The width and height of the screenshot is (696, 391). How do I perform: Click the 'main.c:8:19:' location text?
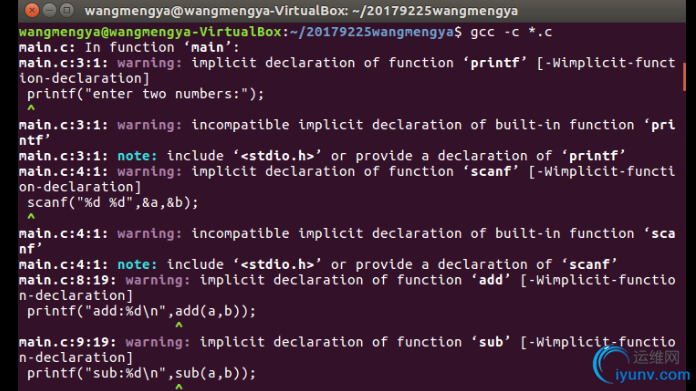(68, 280)
